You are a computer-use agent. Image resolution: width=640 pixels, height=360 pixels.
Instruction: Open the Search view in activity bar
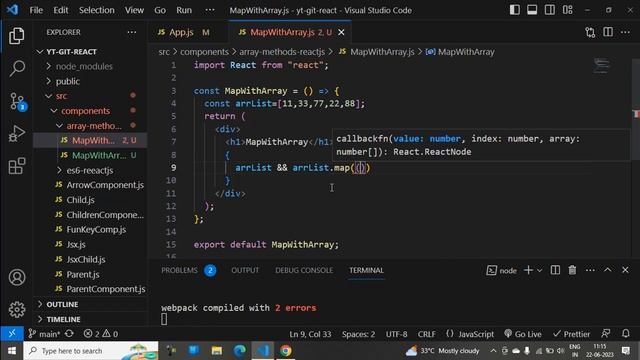(x=17, y=68)
